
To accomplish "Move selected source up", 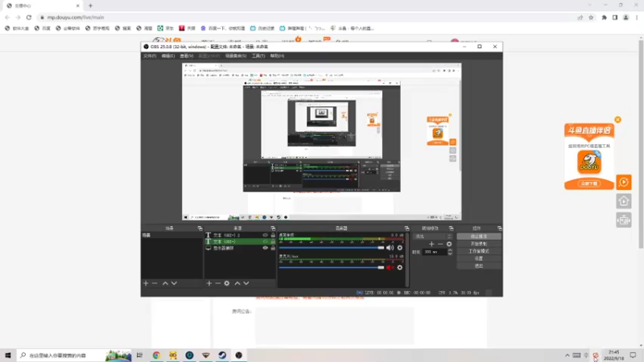I will coord(237,283).
